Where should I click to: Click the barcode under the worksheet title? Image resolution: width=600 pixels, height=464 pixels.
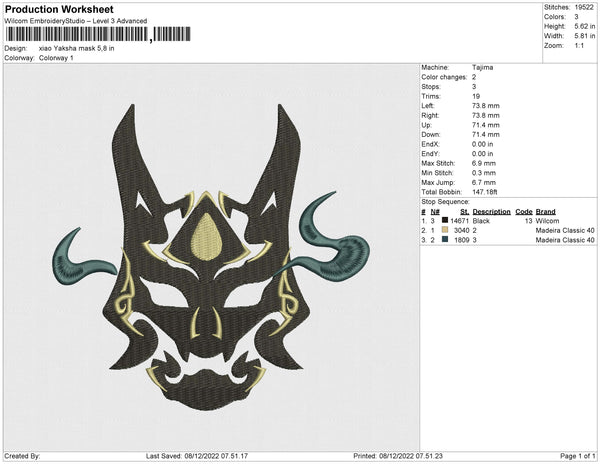click(x=98, y=34)
